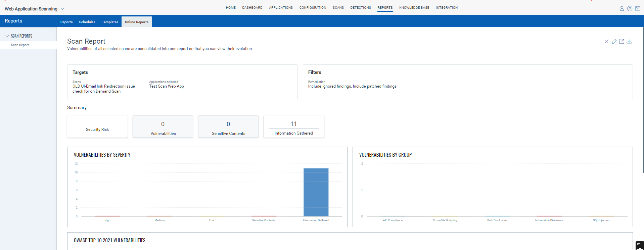Image resolution: width=644 pixels, height=250 pixels.
Task: Click the Vulnerabilities summary card
Action: click(x=163, y=127)
